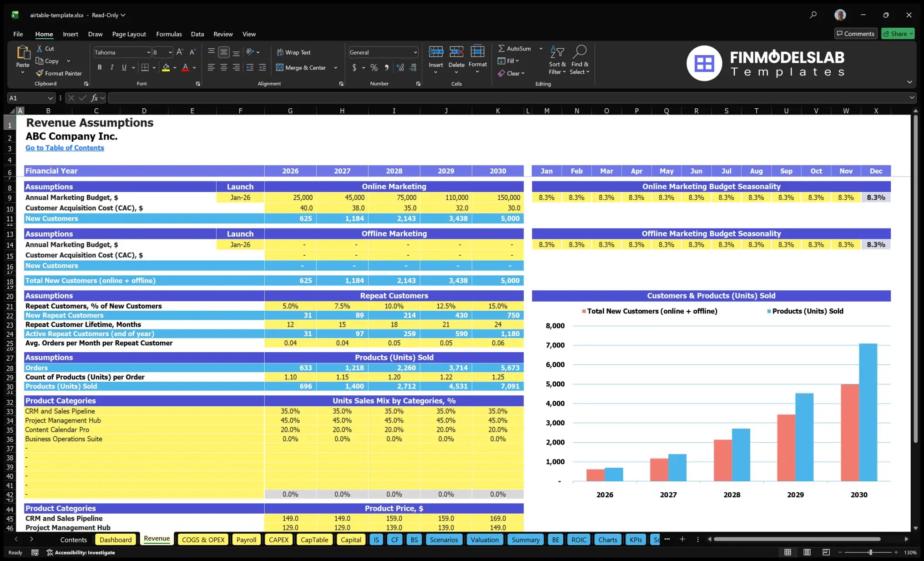The image size is (924, 561).
Task: Expand the Name Box dropdown arrow
Action: coord(50,98)
